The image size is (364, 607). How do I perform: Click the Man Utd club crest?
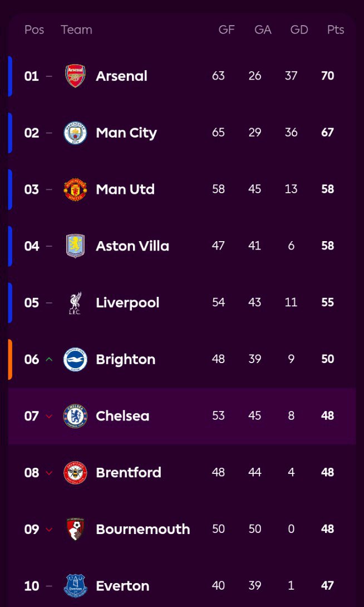pyautogui.click(x=75, y=189)
